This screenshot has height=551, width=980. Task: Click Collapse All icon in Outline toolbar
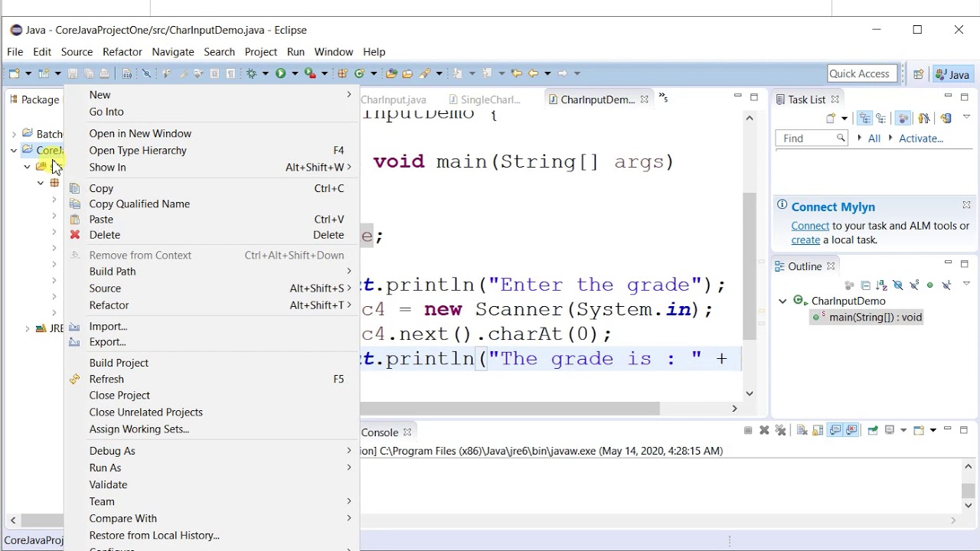click(x=865, y=285)
